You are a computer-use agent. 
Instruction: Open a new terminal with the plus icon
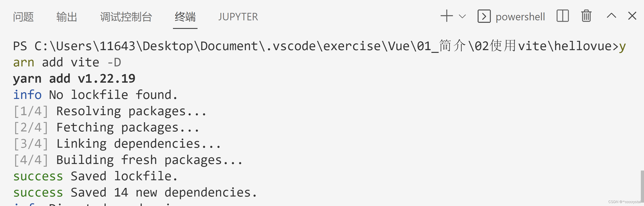pos(446,16)
